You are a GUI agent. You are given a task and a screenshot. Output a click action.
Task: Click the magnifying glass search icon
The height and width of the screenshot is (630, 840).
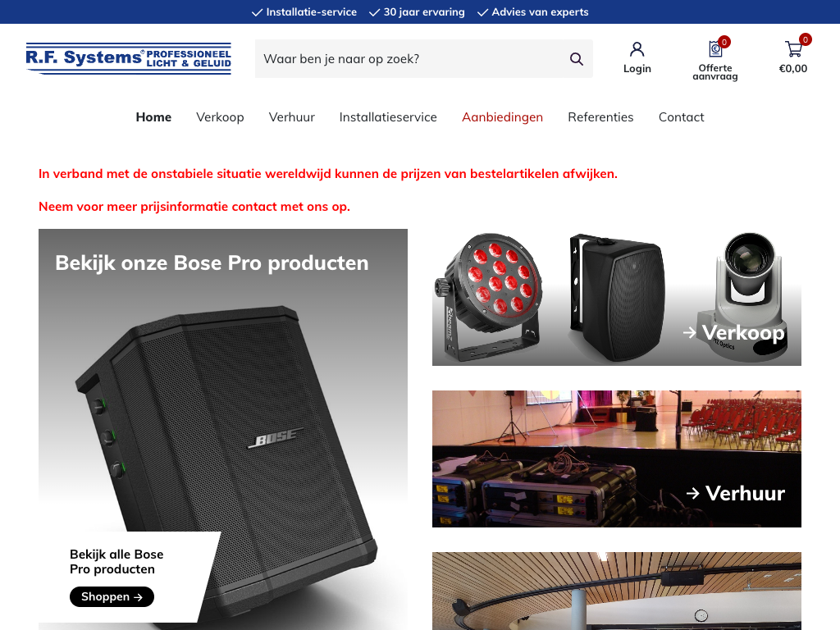pos(577,59)
